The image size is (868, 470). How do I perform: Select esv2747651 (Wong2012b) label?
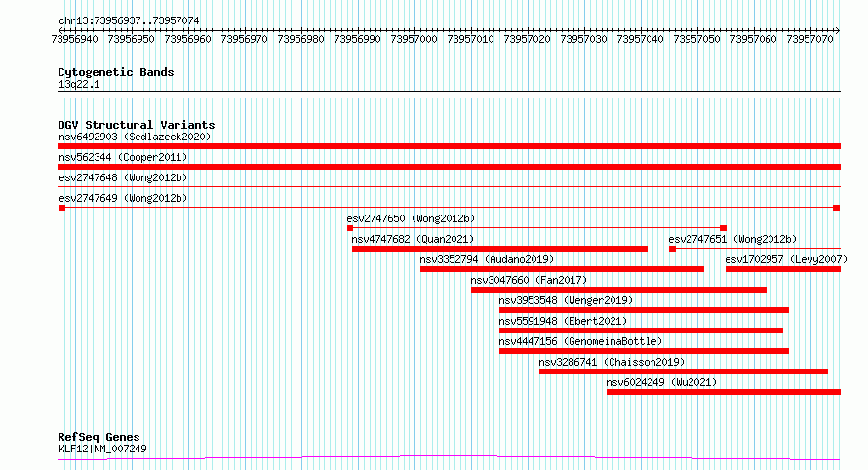click(x=732, y=239)
